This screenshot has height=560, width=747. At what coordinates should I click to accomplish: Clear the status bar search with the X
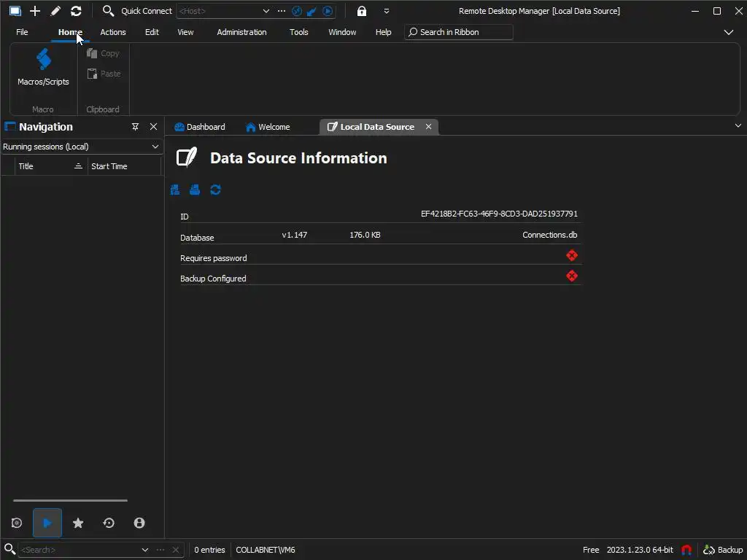(175, 550)
